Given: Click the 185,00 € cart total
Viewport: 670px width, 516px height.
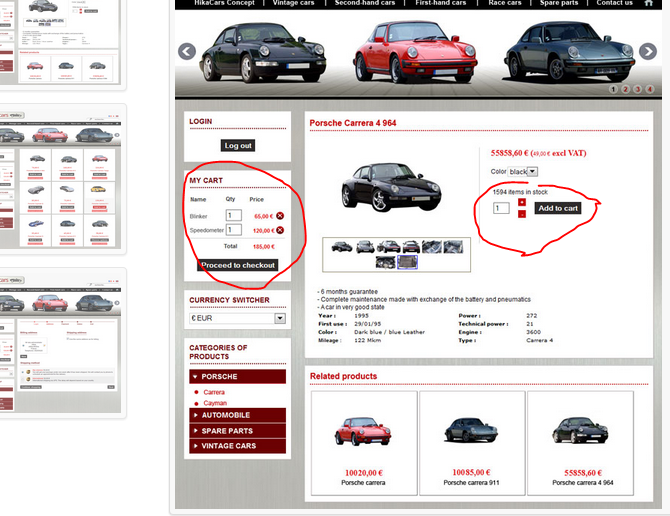Looking at the screenshot, I should click(264, 246).
